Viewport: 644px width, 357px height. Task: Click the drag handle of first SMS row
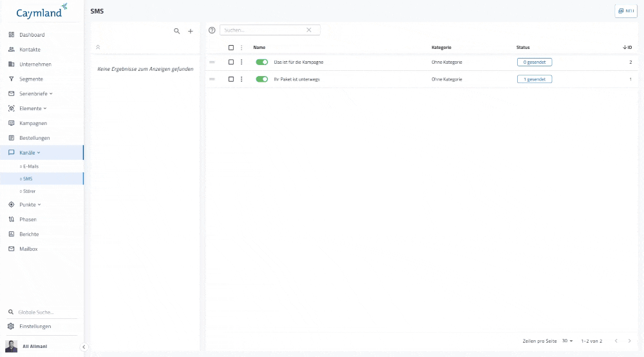point(212,62)
